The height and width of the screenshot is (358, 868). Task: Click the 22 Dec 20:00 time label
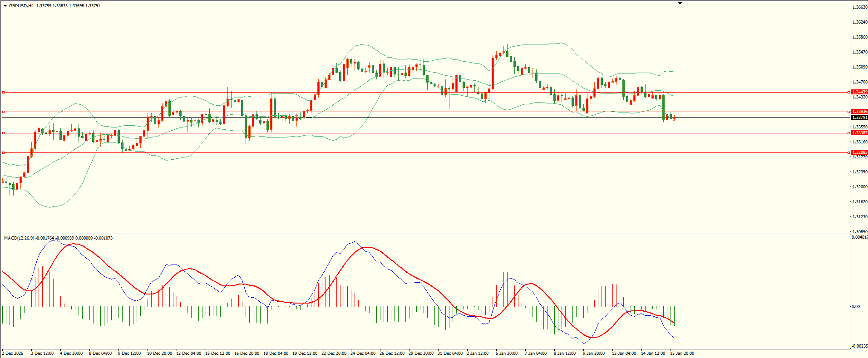pyautogui.click(x=334, y=353)
